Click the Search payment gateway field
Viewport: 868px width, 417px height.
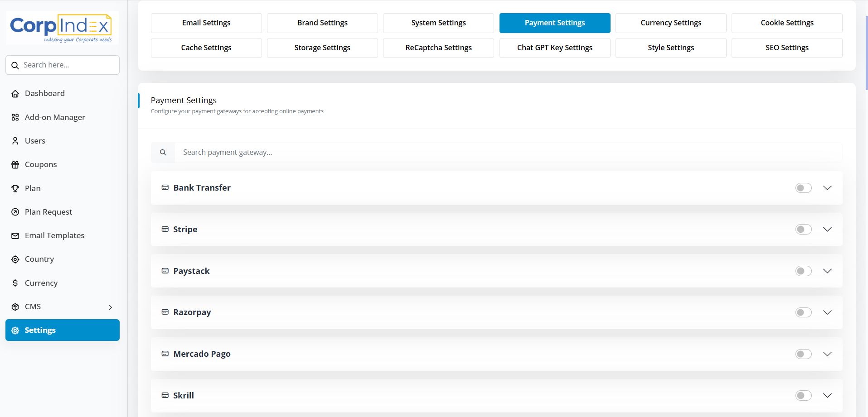(508, 153)
